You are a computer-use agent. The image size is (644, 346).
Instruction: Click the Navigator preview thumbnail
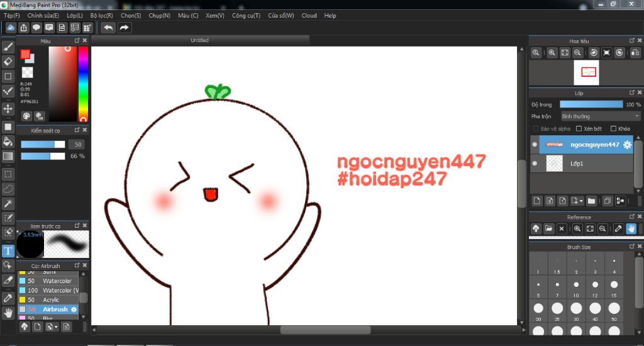coord(586,72)
